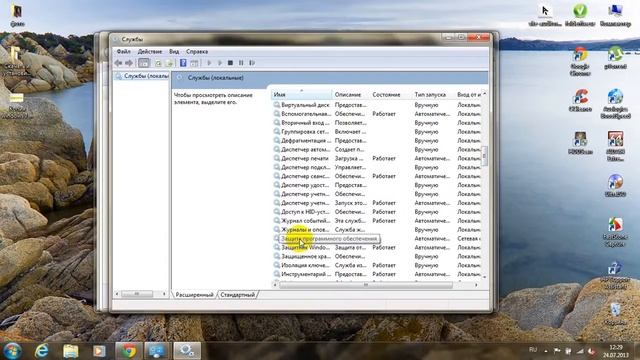Open Google Chrome desktop shortcut
Screen dimensions: 640x360
pos(580,61)
